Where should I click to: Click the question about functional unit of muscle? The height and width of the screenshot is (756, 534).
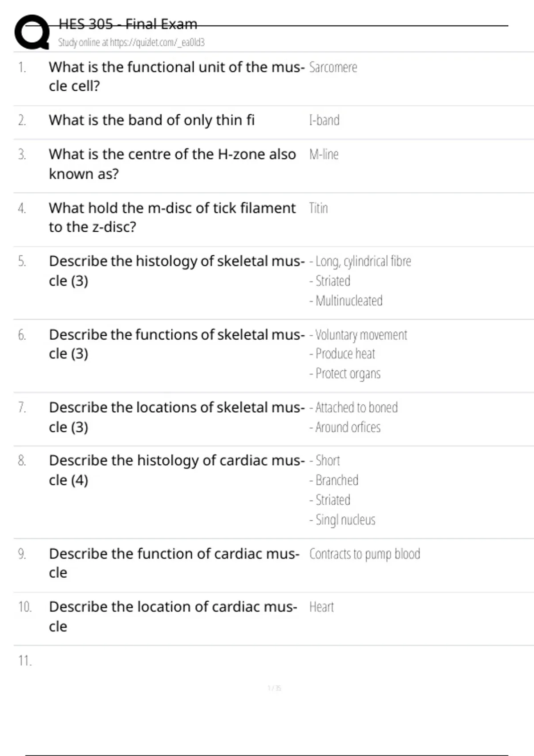click(176, 76)
